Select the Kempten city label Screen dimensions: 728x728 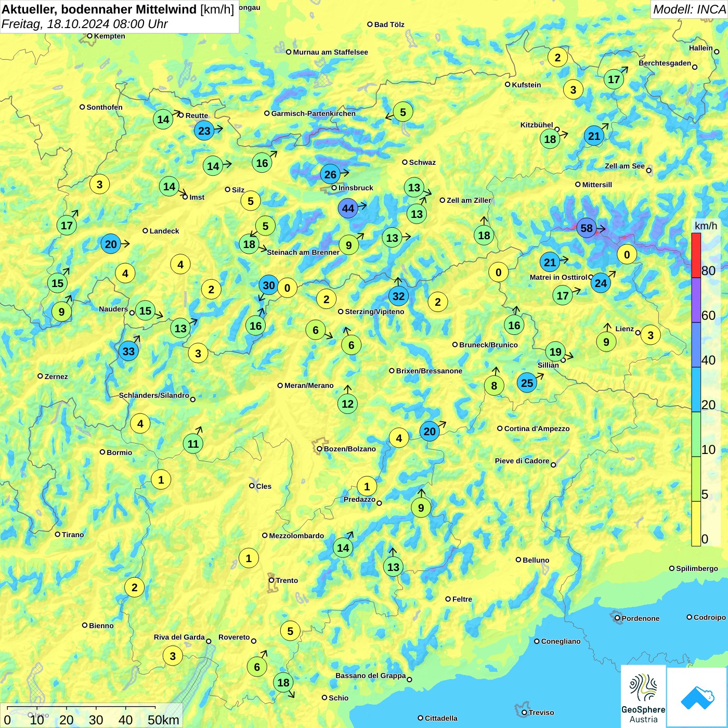109,36
